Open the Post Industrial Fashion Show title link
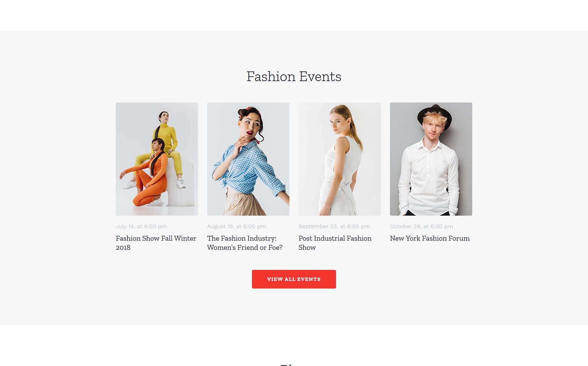This screenshot has width=588, height=366. [x=335, y=243]
